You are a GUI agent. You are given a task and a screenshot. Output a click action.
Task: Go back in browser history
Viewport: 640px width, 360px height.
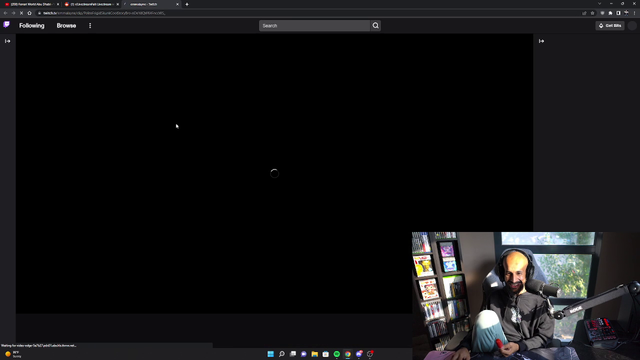tap(5, 13)
